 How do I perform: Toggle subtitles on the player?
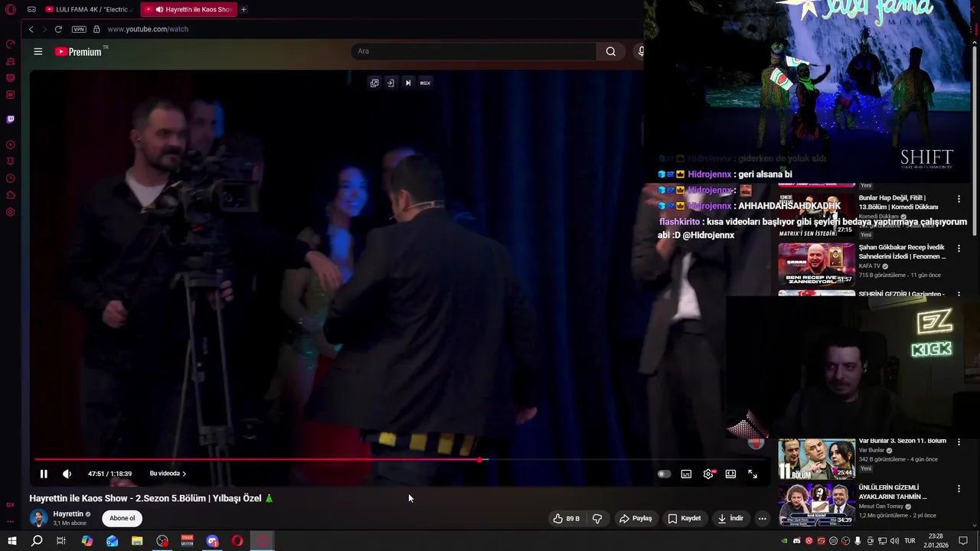point(686,474)
